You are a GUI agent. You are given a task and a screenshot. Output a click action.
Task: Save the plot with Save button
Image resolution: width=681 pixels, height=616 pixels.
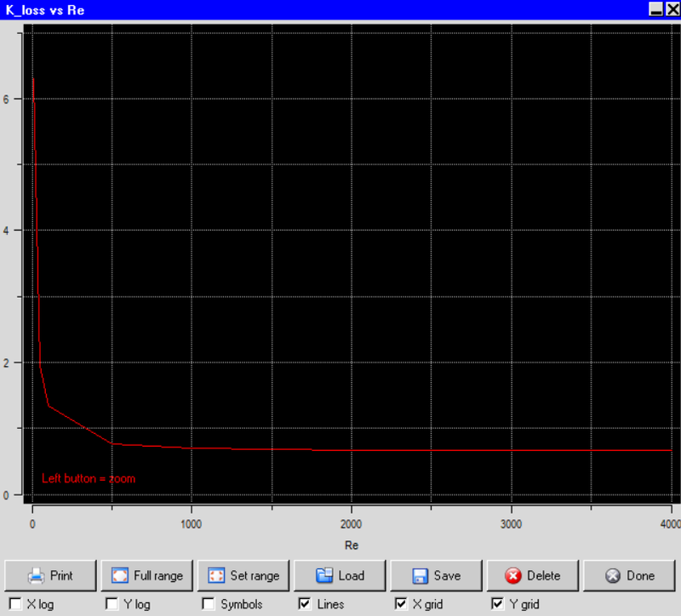(x=436, y=576)
